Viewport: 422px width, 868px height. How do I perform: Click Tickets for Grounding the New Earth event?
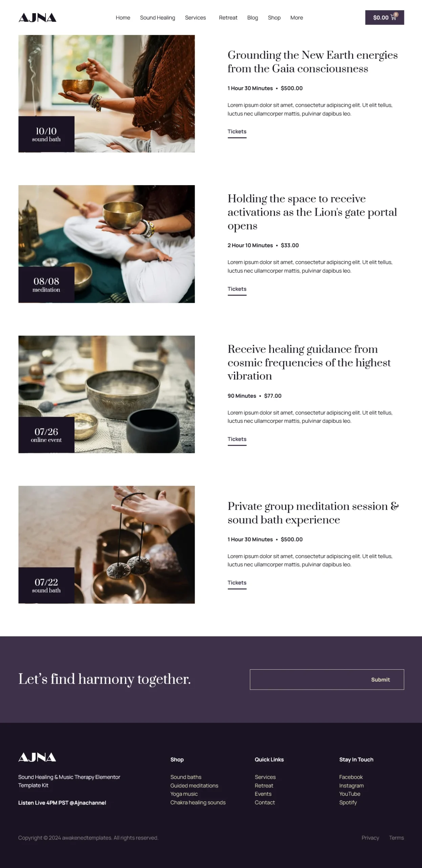pyautogui.click(x=237, y=132)
